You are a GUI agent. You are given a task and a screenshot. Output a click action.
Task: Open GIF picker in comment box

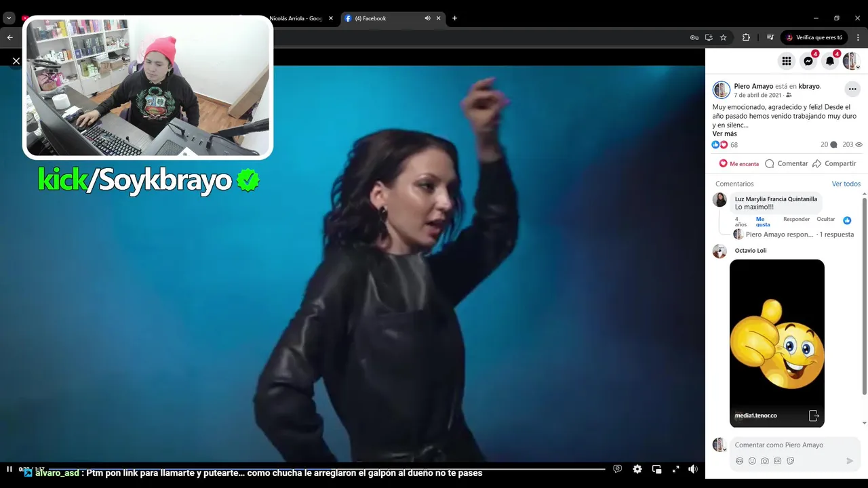(x=777, y=461)
